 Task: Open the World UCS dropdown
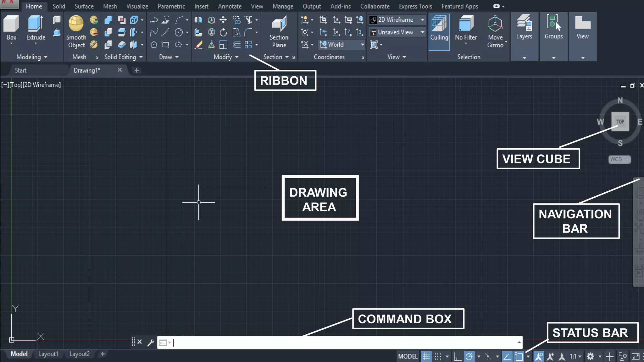pyautogui.click(x=342, y=45)
